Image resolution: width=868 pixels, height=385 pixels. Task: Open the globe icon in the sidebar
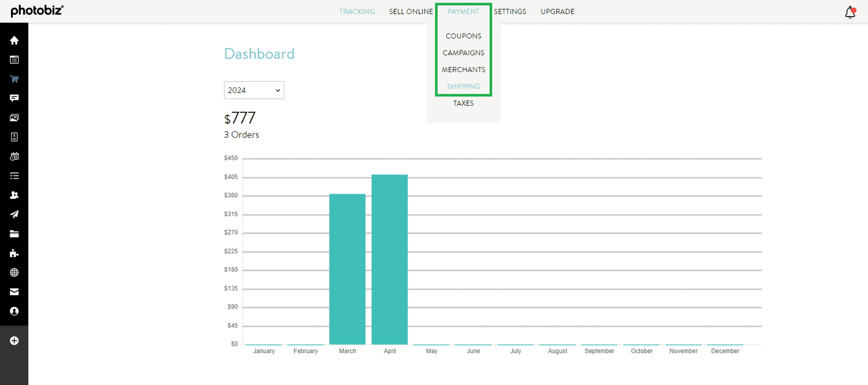14,273
